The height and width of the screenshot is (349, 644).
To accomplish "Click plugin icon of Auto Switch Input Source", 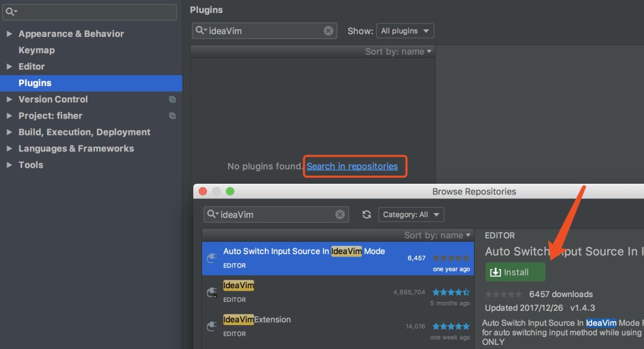I will click(x=212, y=258).
